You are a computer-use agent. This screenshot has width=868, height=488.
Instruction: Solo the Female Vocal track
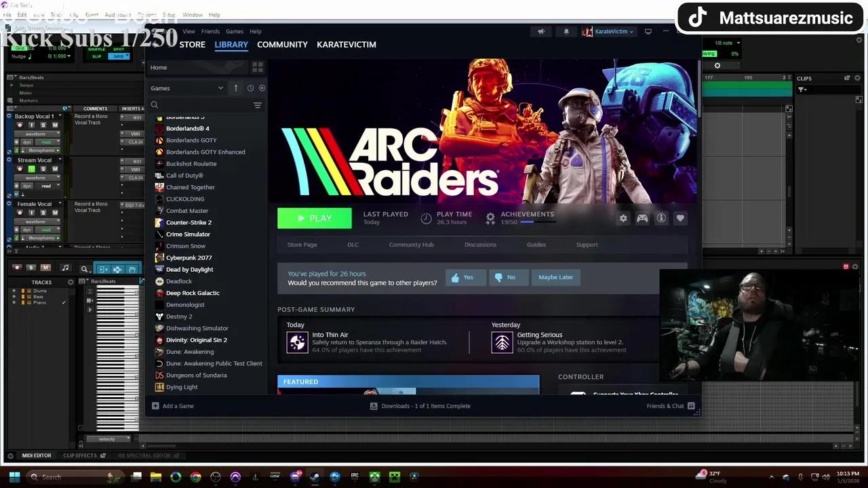43,213
